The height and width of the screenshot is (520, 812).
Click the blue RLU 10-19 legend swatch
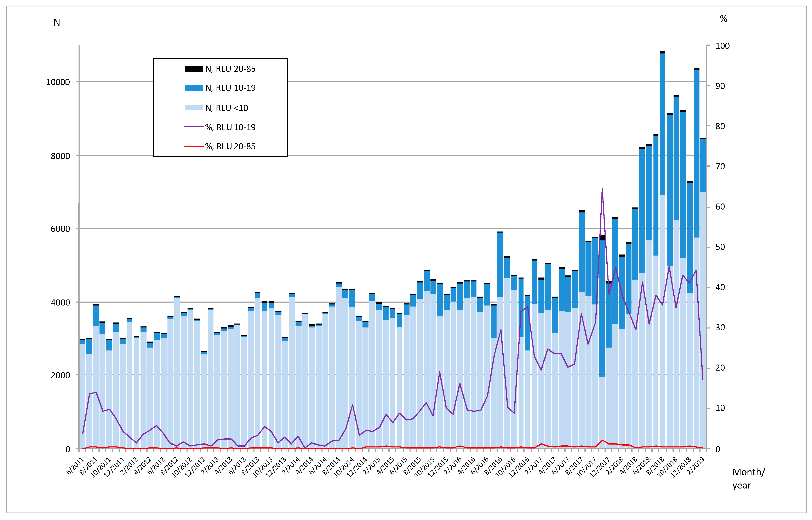pos(193,88)
